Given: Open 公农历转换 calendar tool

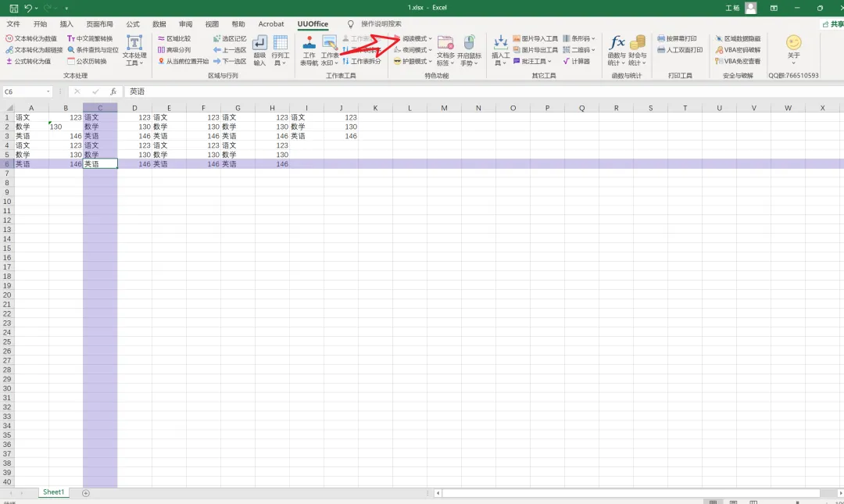Looking at the screenshot, I should click(87, 62).
